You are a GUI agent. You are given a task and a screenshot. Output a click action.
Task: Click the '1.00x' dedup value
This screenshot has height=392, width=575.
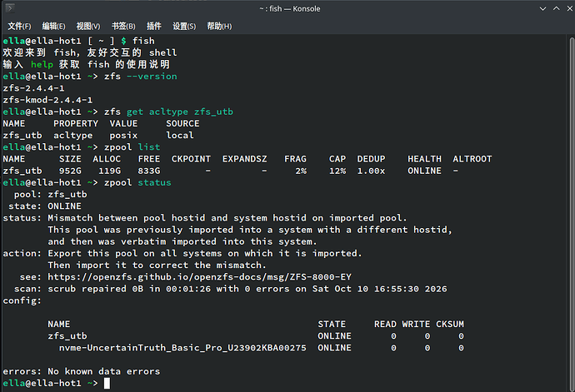(371, 171)
